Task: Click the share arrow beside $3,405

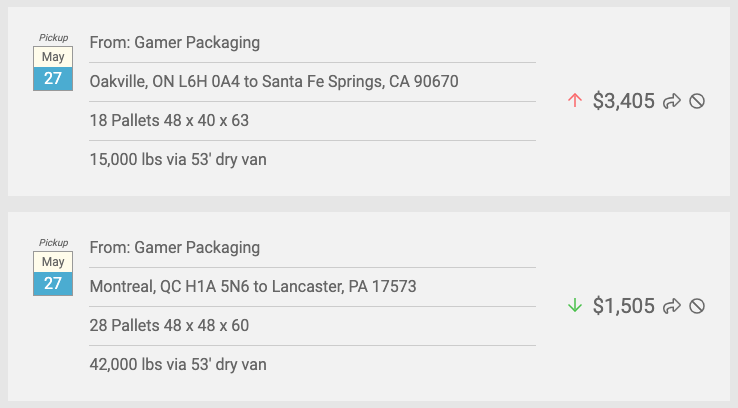Action: tap(672, 101)
